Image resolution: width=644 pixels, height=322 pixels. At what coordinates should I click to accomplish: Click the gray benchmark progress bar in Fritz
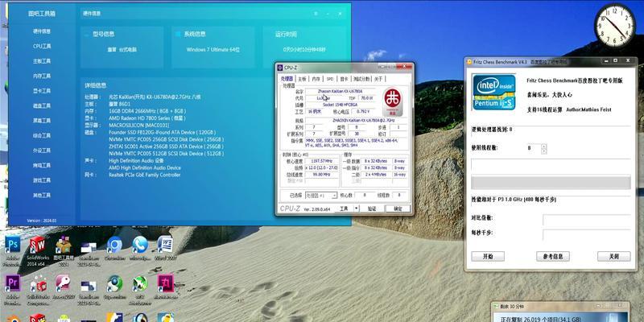(x=551, y=182)
